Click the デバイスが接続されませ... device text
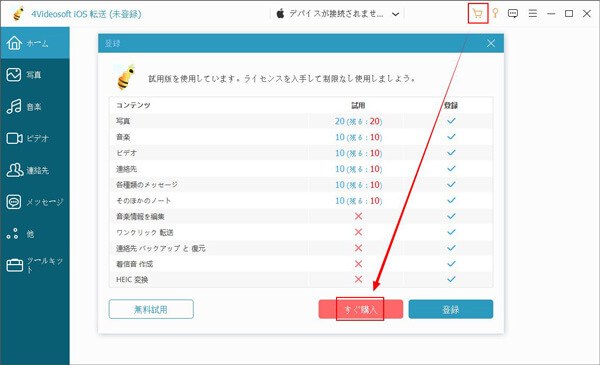Image resolution: width=600 pixels, height=365 pixels. click(x=336, y=14)
